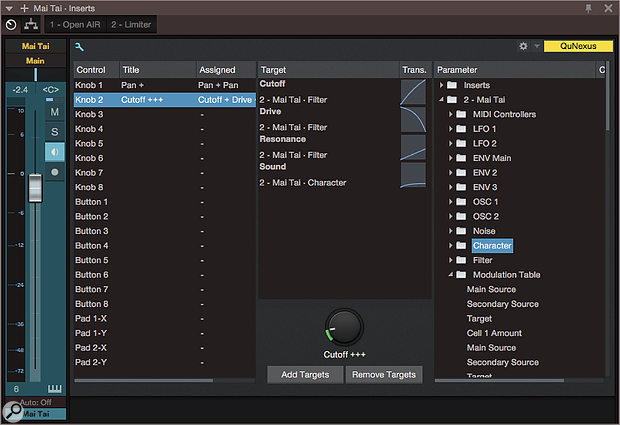Open the routing diagram icon
Image resolution: width=620 pixels, height=425 pixels.
(31, 25)
